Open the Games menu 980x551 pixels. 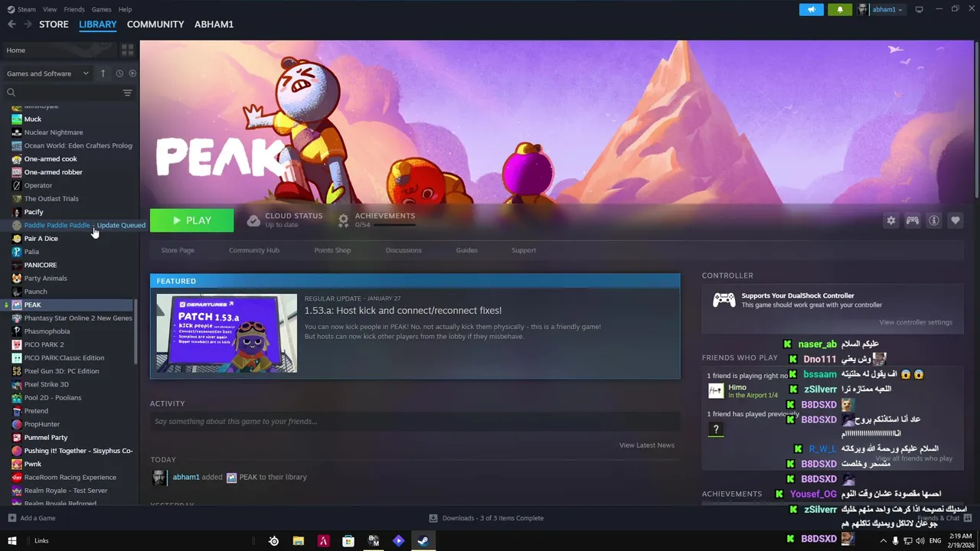coord(101,9)
